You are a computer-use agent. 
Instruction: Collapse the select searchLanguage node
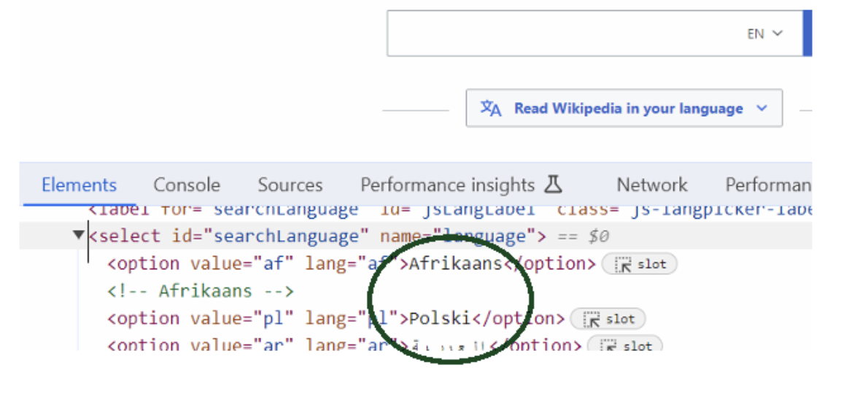pyautogui.click(x=79, y=235)
